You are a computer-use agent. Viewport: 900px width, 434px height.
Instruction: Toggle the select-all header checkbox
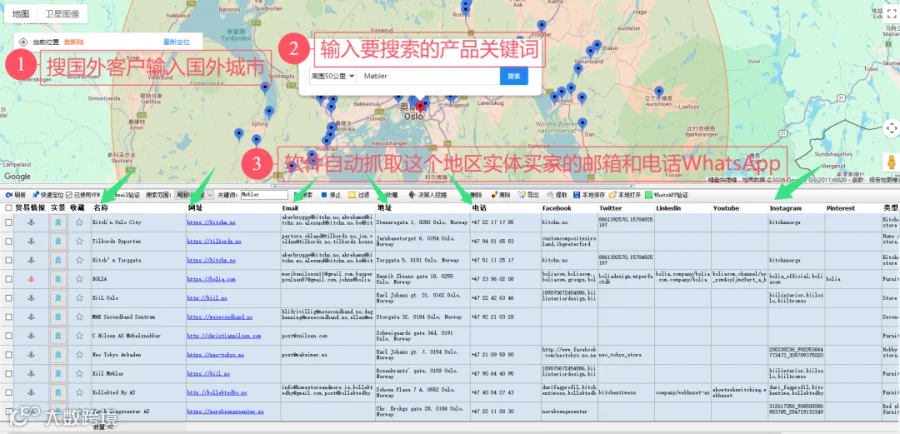[9, 208]
